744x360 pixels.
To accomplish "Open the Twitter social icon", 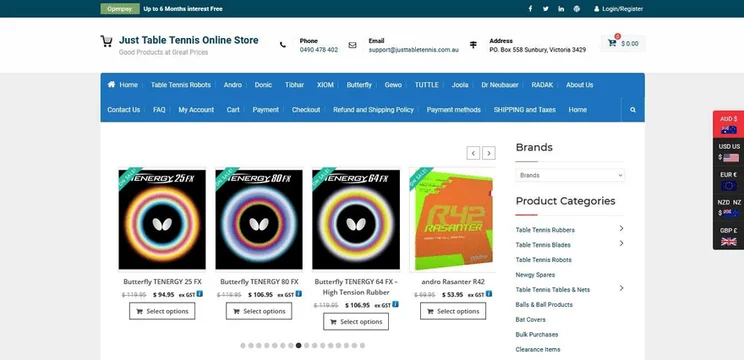I will click(546, 9).
